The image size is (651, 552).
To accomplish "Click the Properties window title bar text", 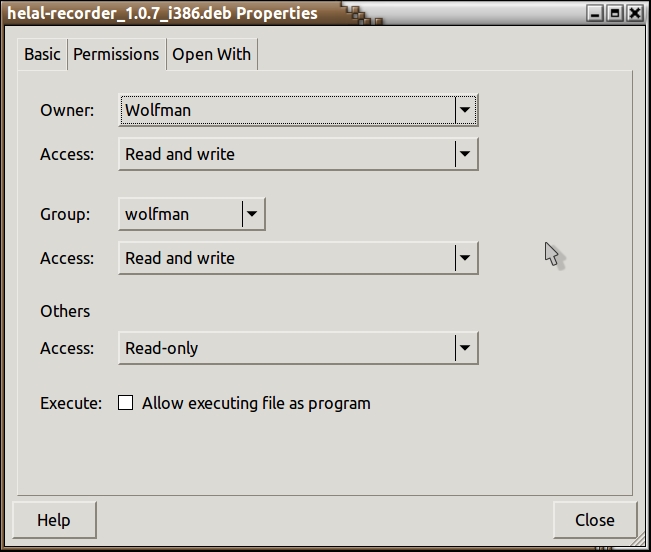I will tap(162, 14).
